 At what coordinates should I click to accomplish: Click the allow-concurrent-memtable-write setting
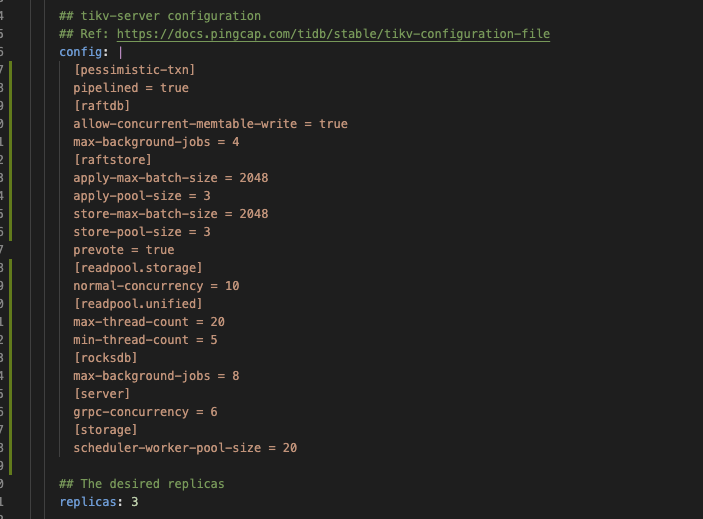click(x=210, y=124)
